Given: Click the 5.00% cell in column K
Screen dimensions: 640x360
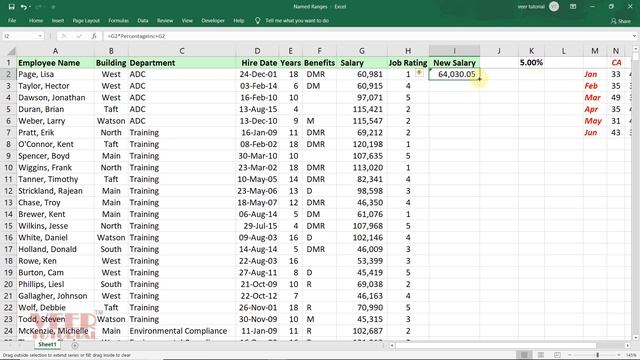Looking at the screenshot, I should click(531, 63).
